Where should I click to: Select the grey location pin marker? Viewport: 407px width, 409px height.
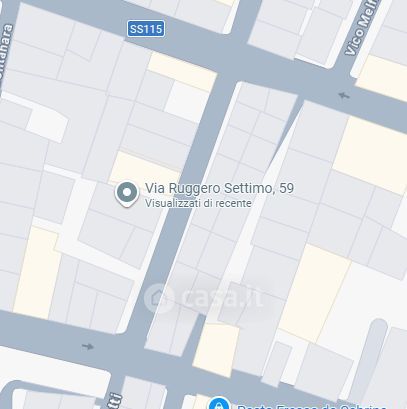click(x=127, y=194)
